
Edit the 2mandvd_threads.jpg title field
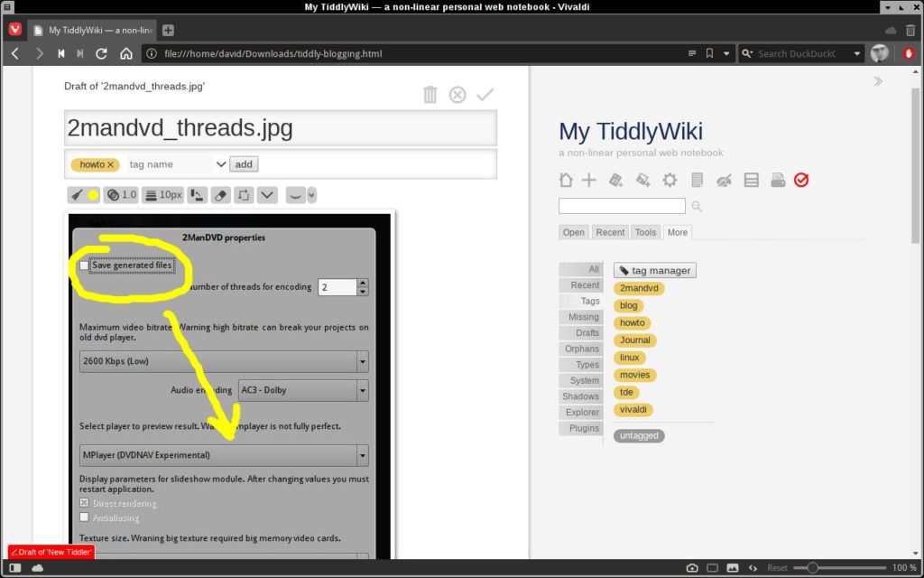pyautogui.click(x=281, y=128)
